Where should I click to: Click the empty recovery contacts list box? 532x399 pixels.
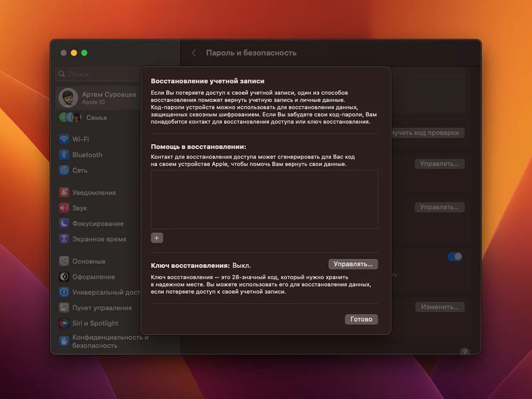pos(264,199)
